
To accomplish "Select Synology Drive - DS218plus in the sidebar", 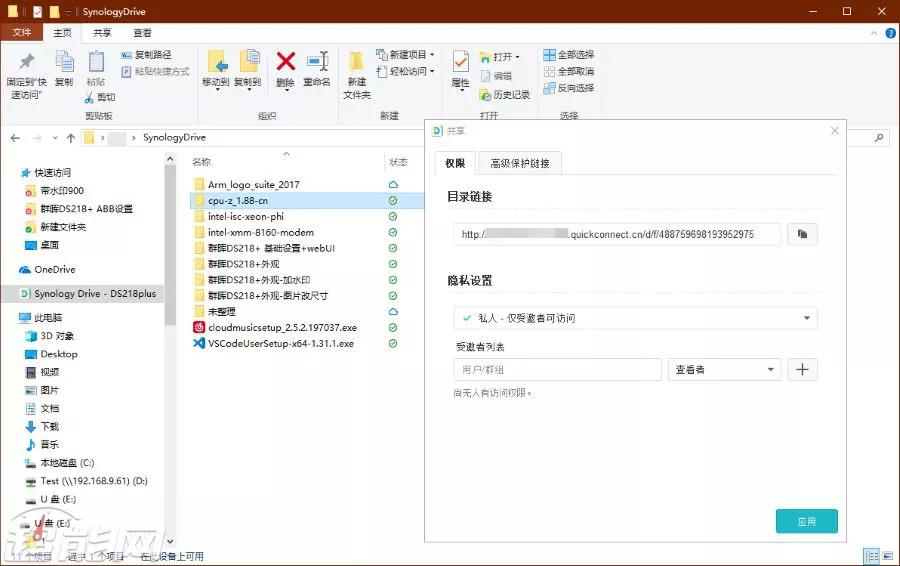I will pos(82,293).
